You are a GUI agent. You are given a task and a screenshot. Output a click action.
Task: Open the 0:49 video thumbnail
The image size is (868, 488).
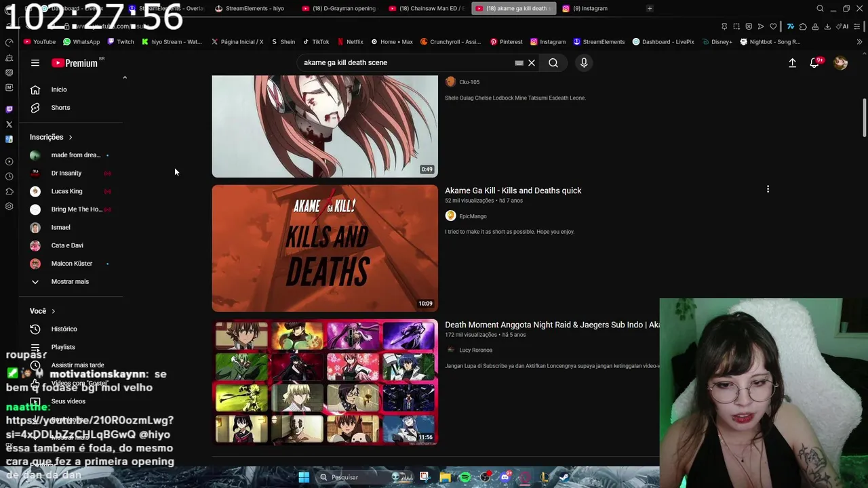[x=325, y=126]
